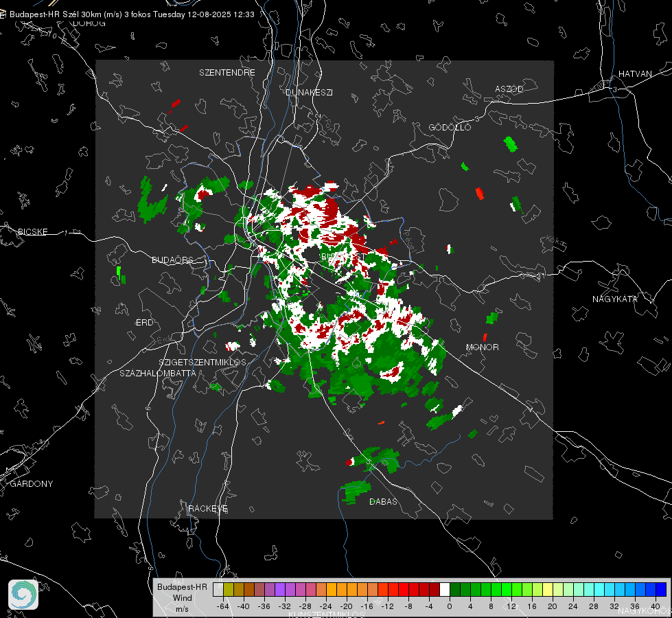Select the DUNAKESZI city label
The height and width of the screenshot is (618, 672).
(309, 92)
